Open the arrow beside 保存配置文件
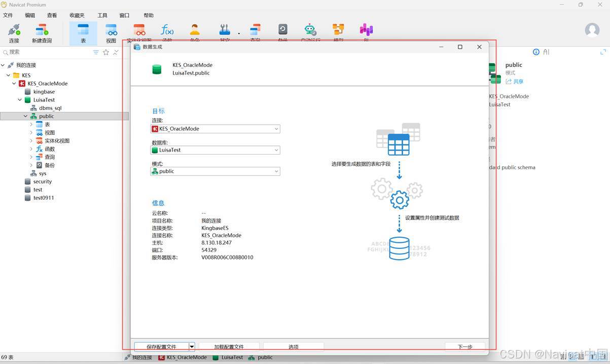The image size is (610, 364). click(192, 347)
